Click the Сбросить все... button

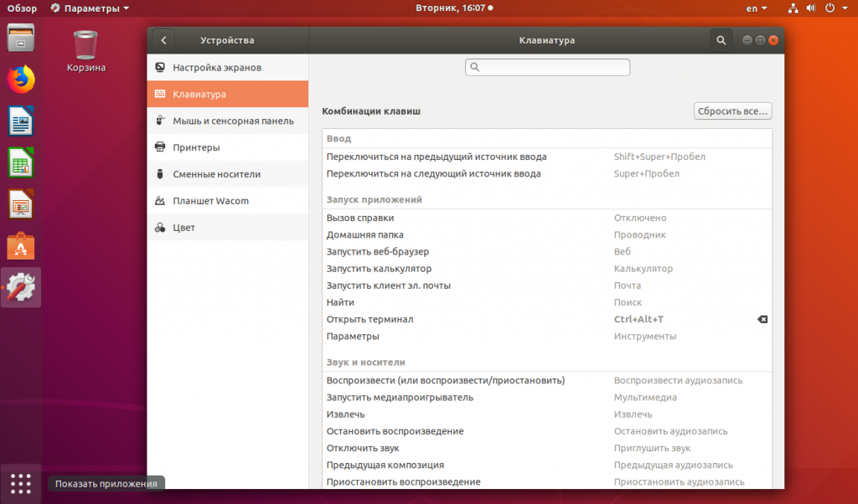coord(732,111)
